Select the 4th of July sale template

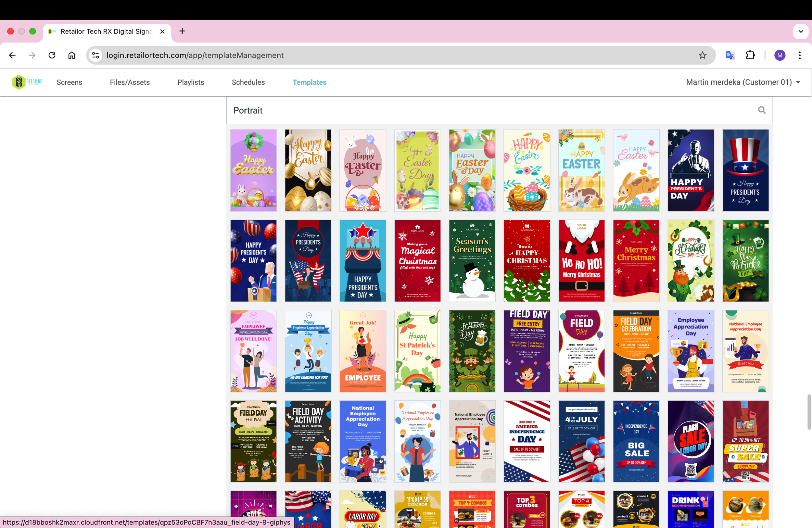point(581,441)
